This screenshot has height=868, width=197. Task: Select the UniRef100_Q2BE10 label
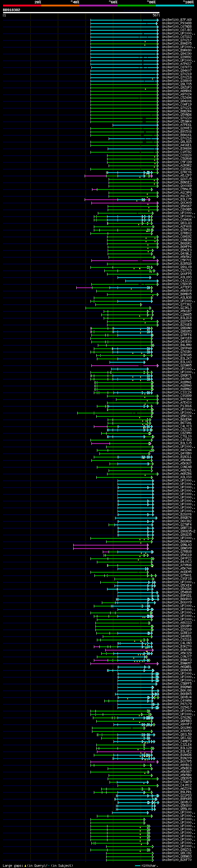point(177,633)
